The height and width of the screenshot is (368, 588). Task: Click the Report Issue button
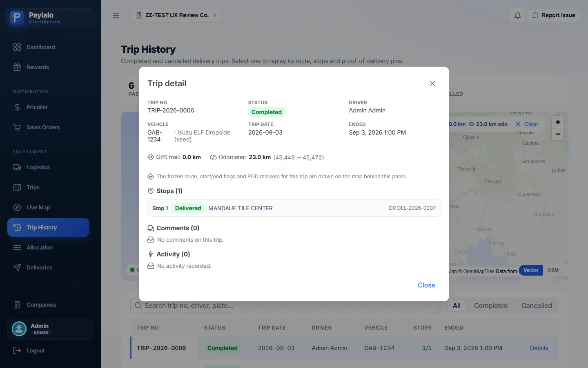pos(554,16)
